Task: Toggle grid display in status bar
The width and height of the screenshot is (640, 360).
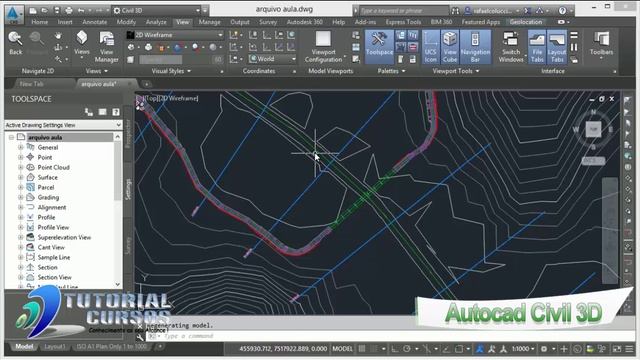Action: click(362, 349)
